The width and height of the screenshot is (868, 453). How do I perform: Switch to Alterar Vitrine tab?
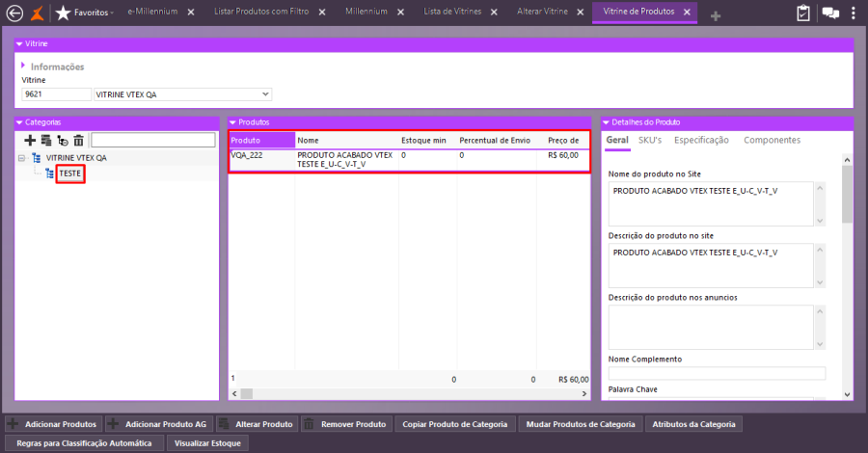point(542,12)
